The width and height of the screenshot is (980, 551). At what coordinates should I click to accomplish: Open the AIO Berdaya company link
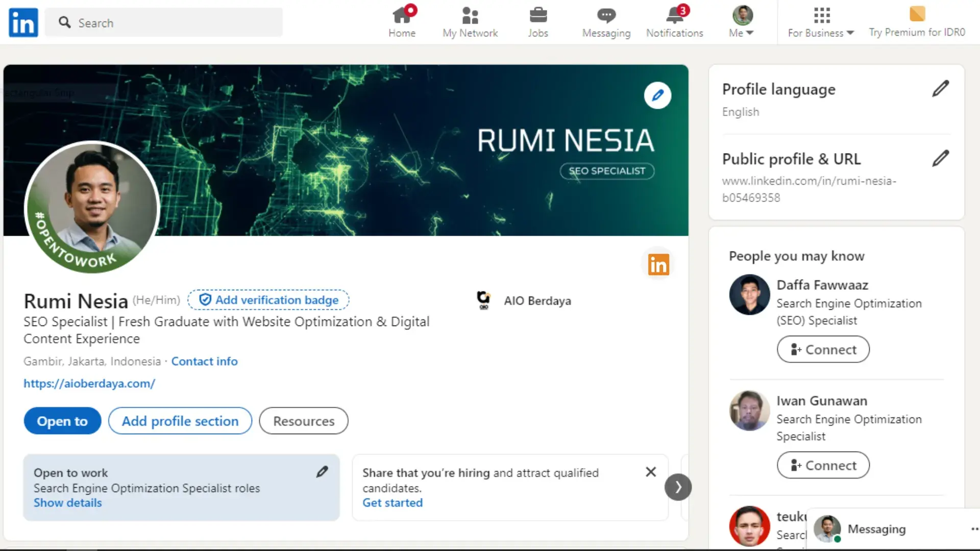537,301
